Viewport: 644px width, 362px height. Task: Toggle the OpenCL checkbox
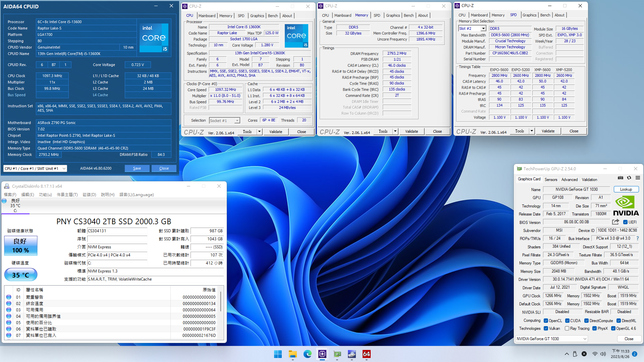pyautogui.click(x=546, y=321)
